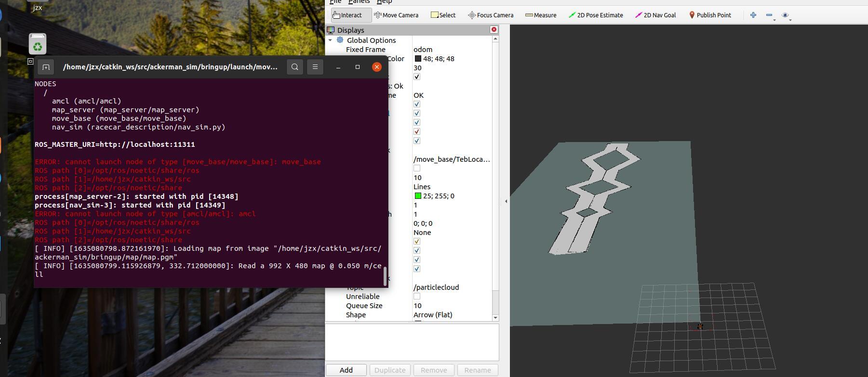
Task: Click the terminal scrollbar thumb
Action: point(385,276)
